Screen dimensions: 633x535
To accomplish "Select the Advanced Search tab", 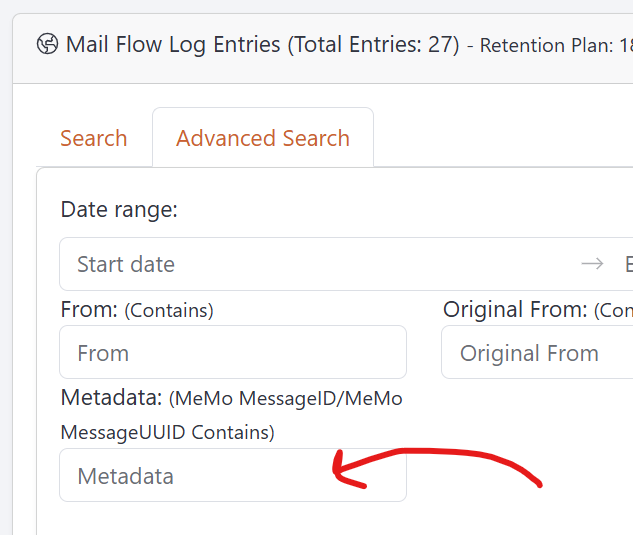I will [x=263, y=138].
